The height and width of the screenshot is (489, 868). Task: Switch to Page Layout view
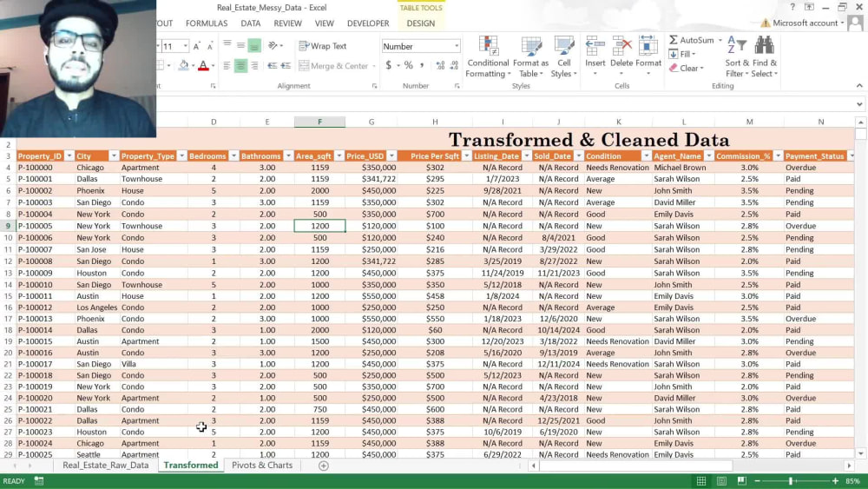[x=721, y=481]
